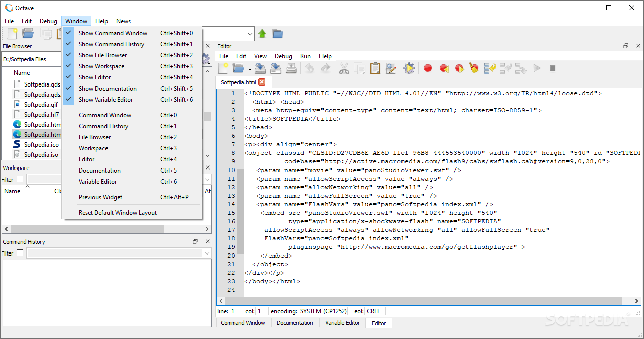
Task: Open the Editor's View menu
Action: coord(260,56)
